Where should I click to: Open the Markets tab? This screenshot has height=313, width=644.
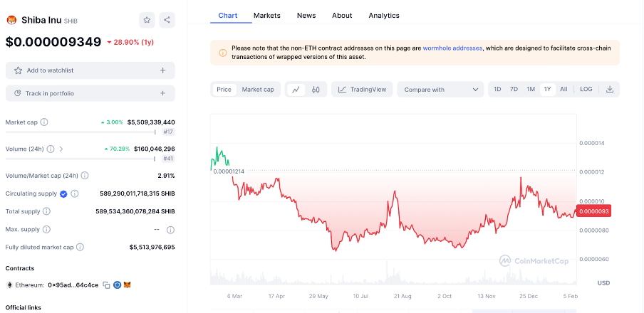[x=267, y=16]
